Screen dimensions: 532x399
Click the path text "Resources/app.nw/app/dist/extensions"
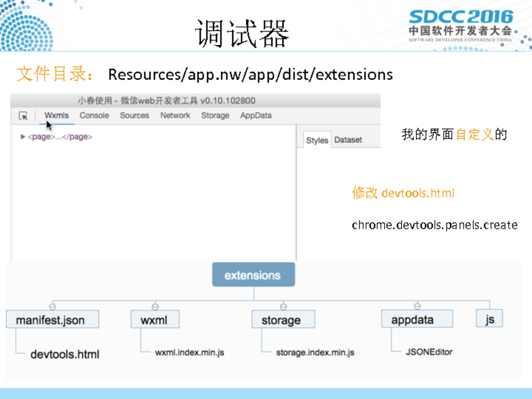(250, 74)
